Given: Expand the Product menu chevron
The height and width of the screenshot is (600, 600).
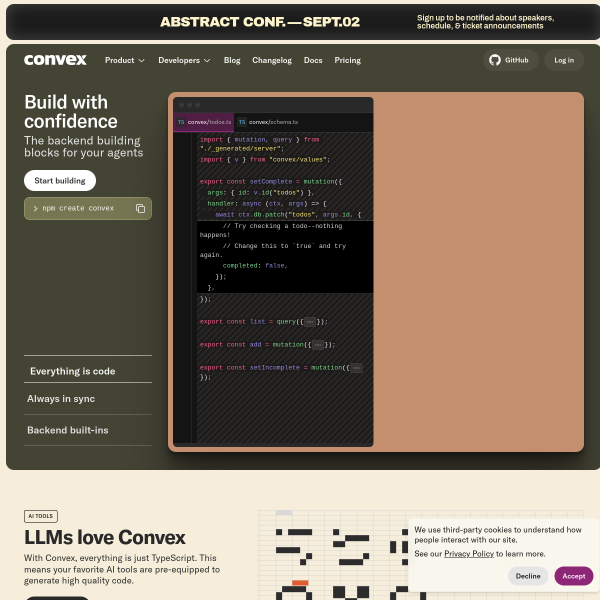Looking at the screenshot, I should [x=142, y=60].
